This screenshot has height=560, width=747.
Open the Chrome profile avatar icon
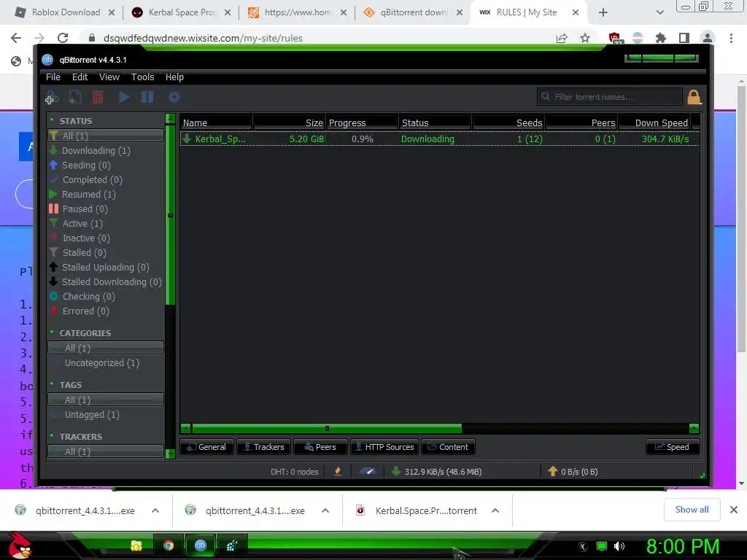pyautogui.click(x=708, y=38)
